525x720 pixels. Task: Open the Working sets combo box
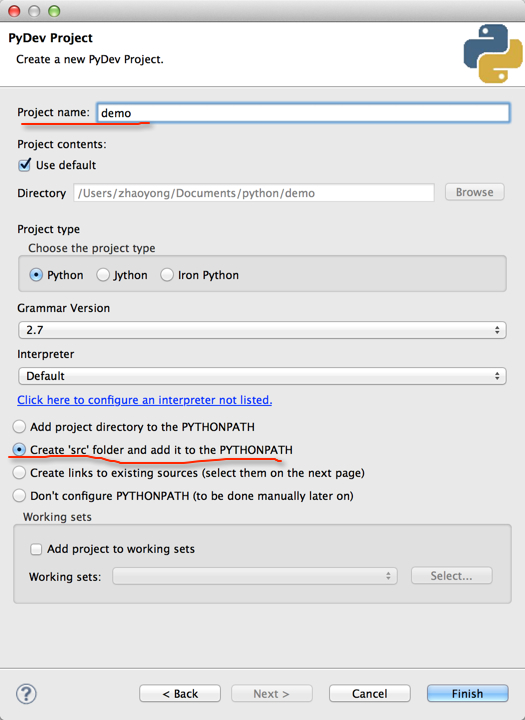(255, 576)
